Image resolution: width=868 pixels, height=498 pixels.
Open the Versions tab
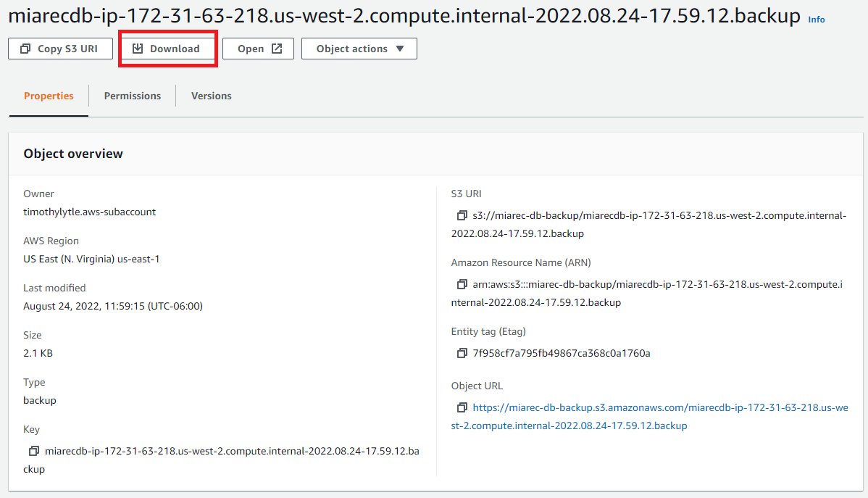point(212,96)
